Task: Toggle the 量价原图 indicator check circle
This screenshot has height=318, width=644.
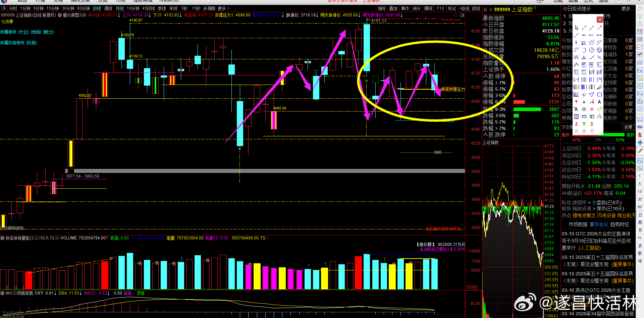Action: coord(60,15)
